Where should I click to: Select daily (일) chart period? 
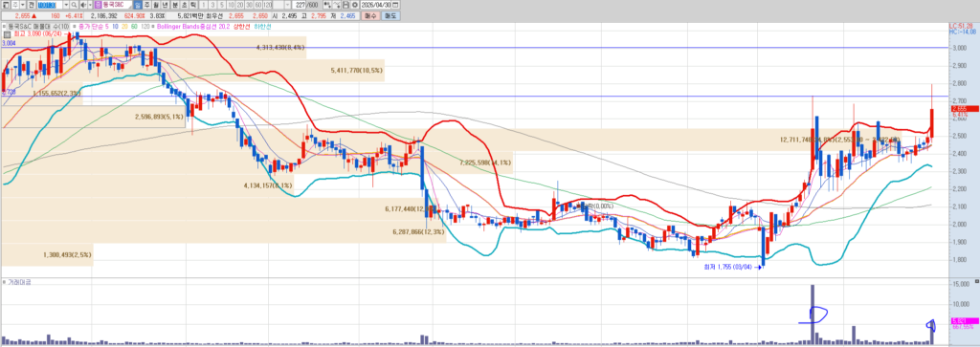(138, 5)
